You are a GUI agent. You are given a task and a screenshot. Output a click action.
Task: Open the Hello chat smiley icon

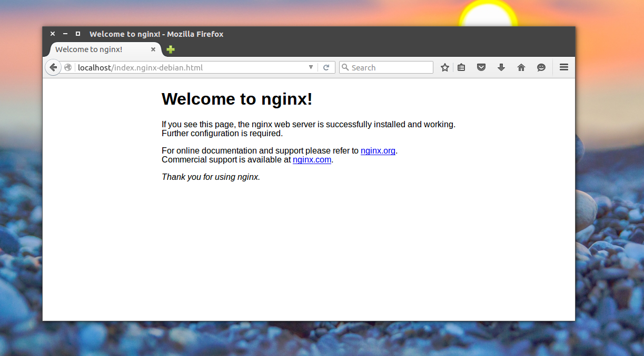coord(541,67)
